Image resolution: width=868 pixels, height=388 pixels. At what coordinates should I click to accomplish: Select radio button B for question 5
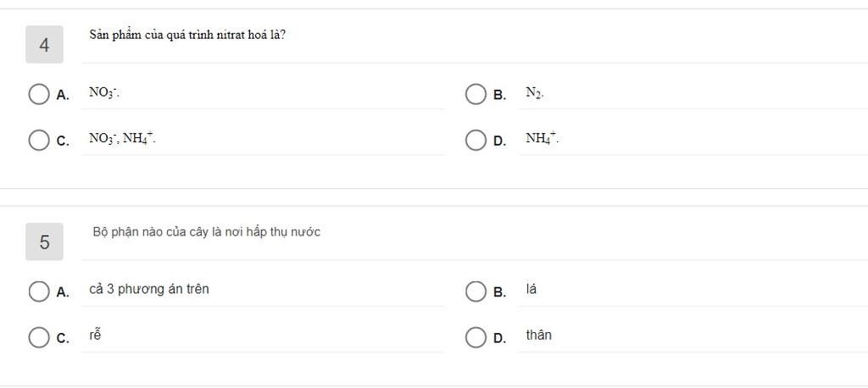pyautogui.click(x=476, y=291)
